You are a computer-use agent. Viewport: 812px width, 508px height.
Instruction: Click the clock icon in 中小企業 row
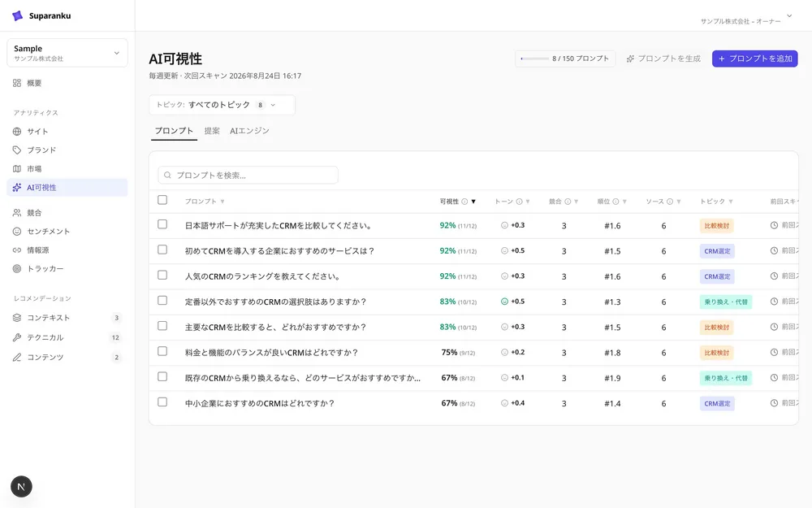[774, 403]
